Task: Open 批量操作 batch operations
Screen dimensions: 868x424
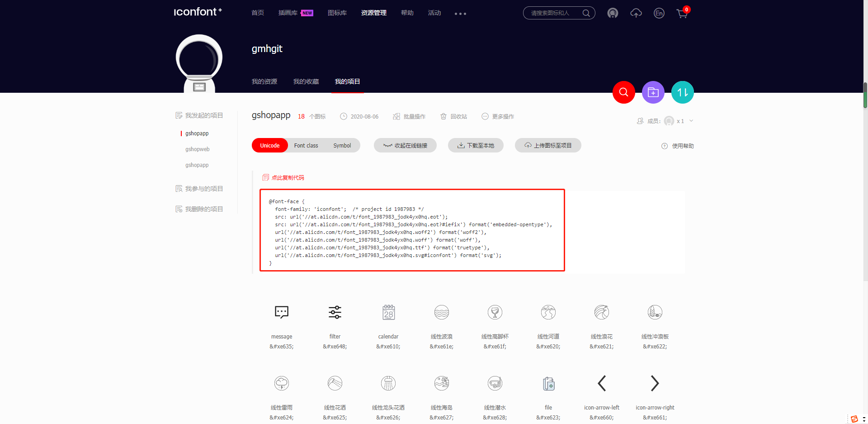Action: [x=409, y=116]
